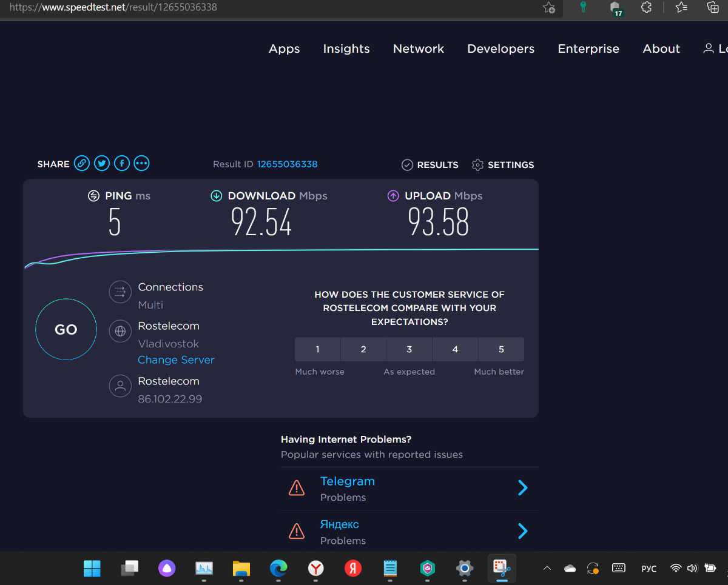728x585 pixels.
Task: Open the Insights menu
Action: [346, 49]
